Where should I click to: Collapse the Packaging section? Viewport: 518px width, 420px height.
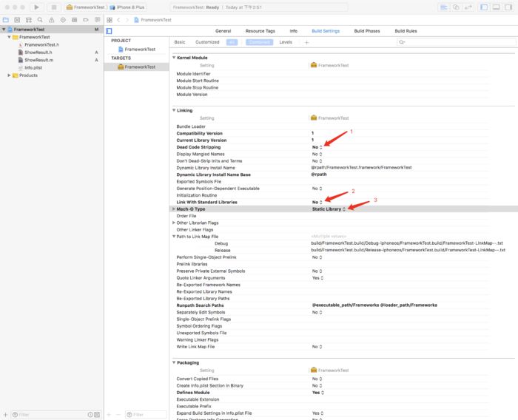(174, 362)
